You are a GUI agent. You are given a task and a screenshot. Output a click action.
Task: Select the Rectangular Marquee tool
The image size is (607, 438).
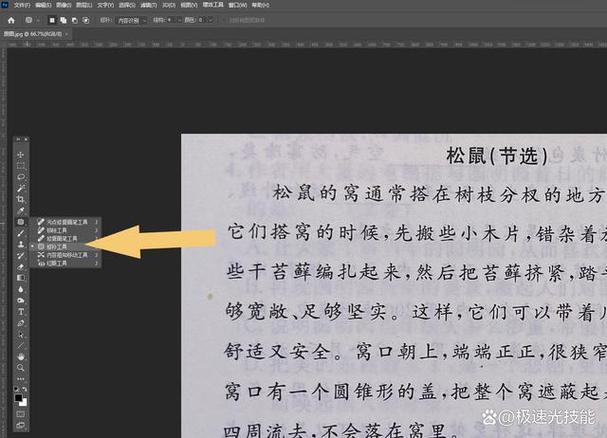pos(21,166)
